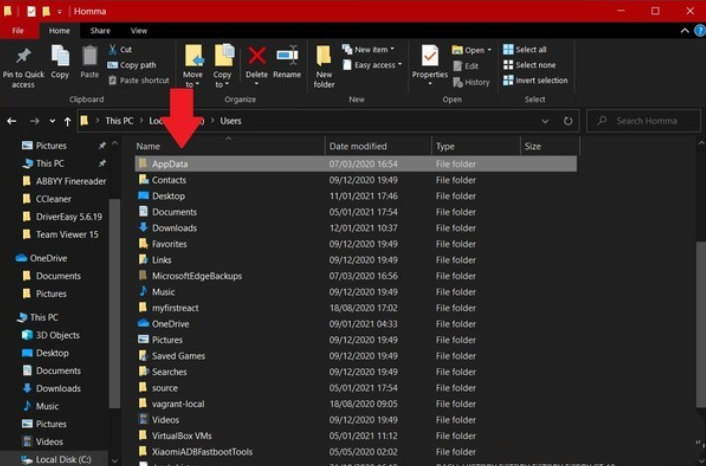
Task: Open Team Viewer 15 in sidebar
Action: pyautogui.click(x=60, y=234)
